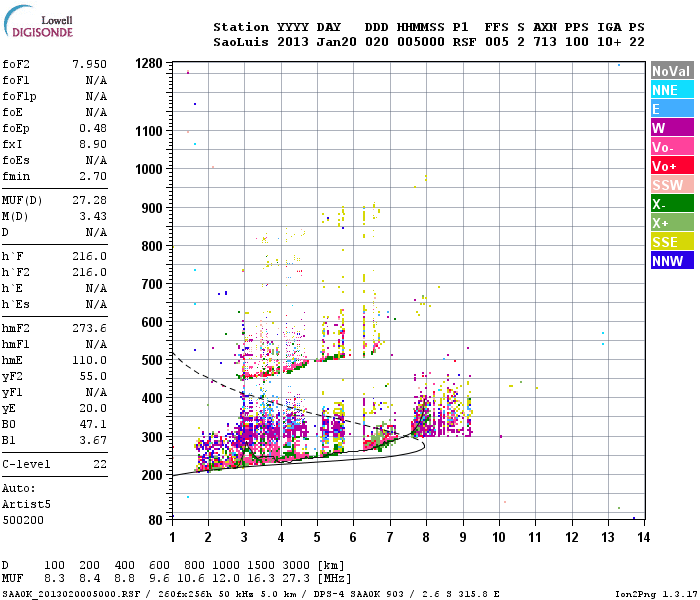Screen dimensions: 700x600
Task: Click the RSF program value in header
Action: point(464,42)
